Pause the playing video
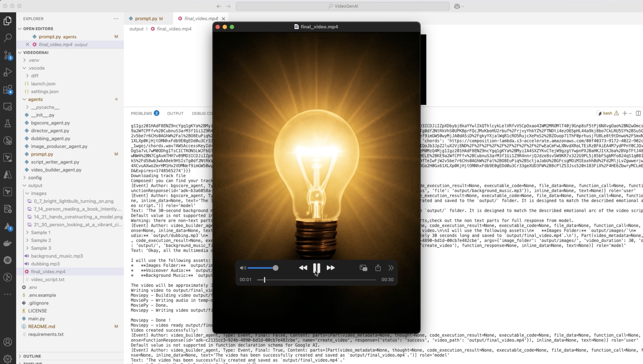 click(x=317, y=268)
